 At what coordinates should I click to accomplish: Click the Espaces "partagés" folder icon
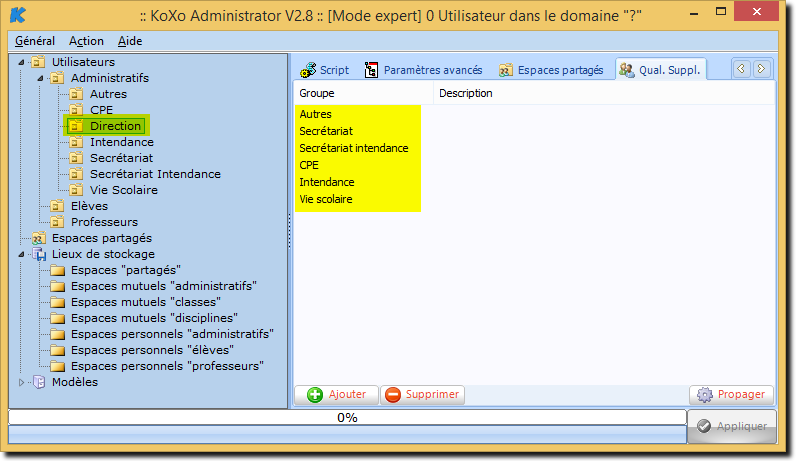pyautogui.click(x=57, y=270)
